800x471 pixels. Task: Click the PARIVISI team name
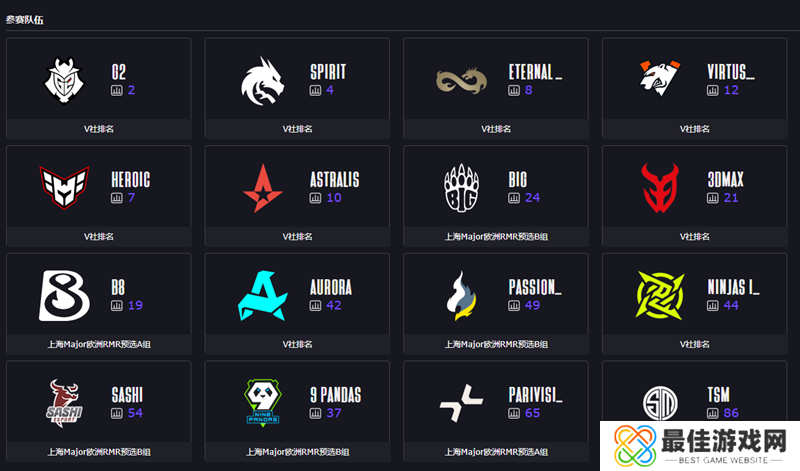pyautogui.click(x=535, y=395)
